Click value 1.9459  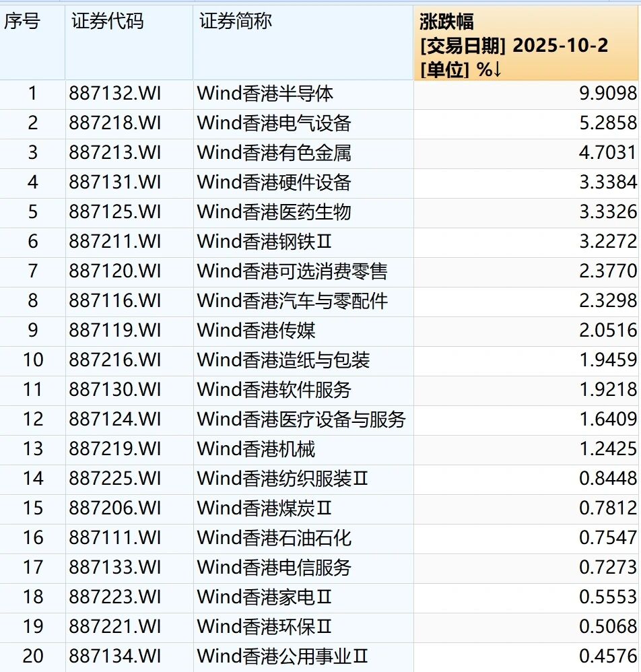point(608,360)
